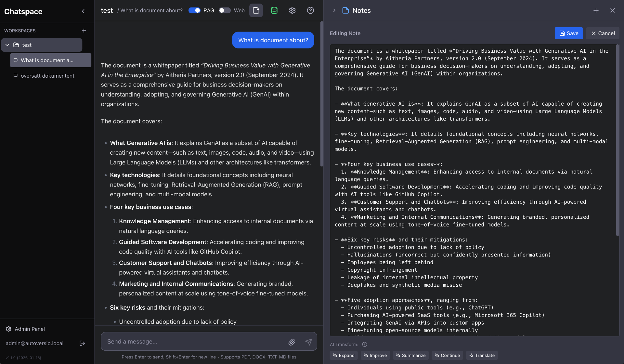Click the Notes panel document icon

(x=346, y=10)
